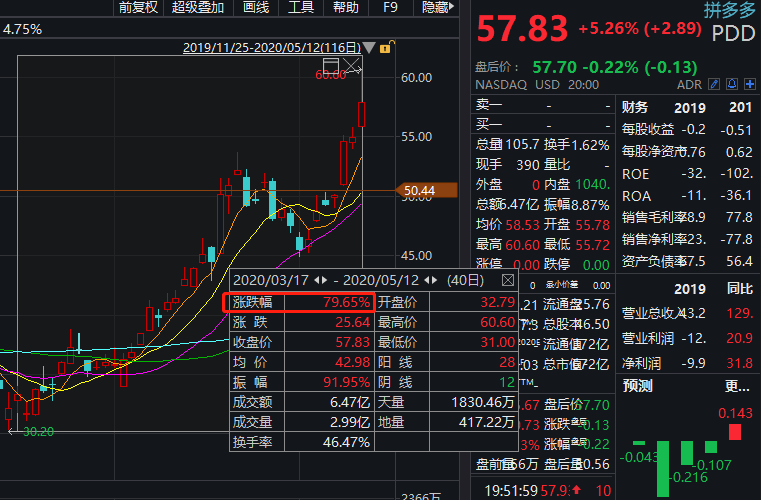
Task: Click the ROA row in 财务
Action: click(687, 196)
